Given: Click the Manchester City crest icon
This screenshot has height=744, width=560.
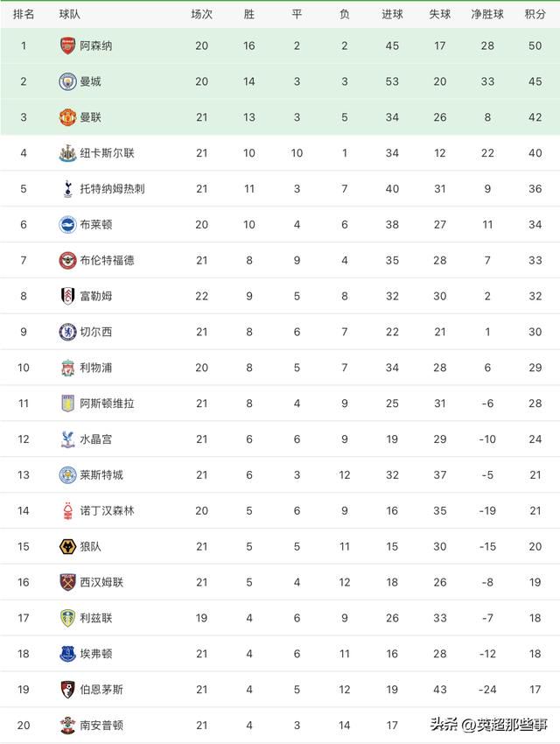Looking at the screenshot, I should pos(67,81).
